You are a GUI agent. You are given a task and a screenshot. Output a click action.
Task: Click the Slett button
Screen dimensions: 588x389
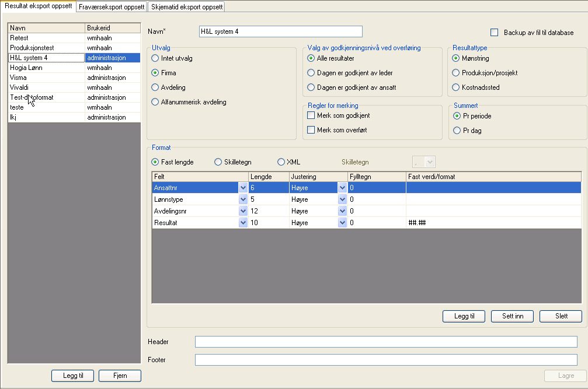coord(561,316)
